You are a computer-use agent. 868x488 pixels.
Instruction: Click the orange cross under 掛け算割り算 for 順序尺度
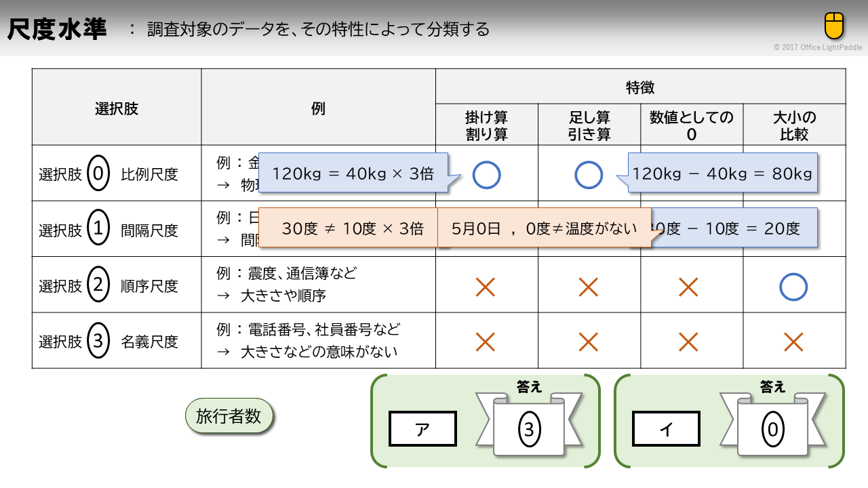click(486, 287)
